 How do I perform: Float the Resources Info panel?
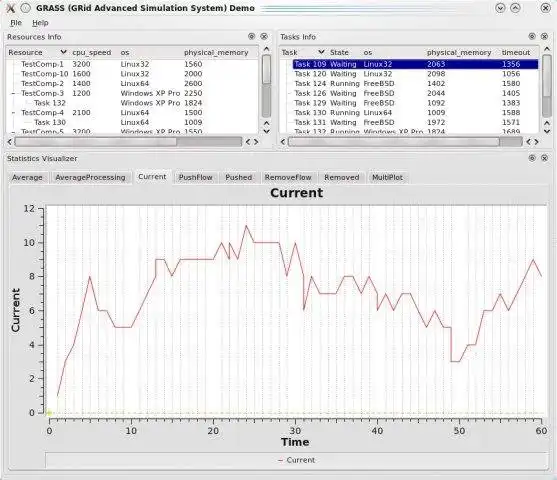(x=252, y=36)
